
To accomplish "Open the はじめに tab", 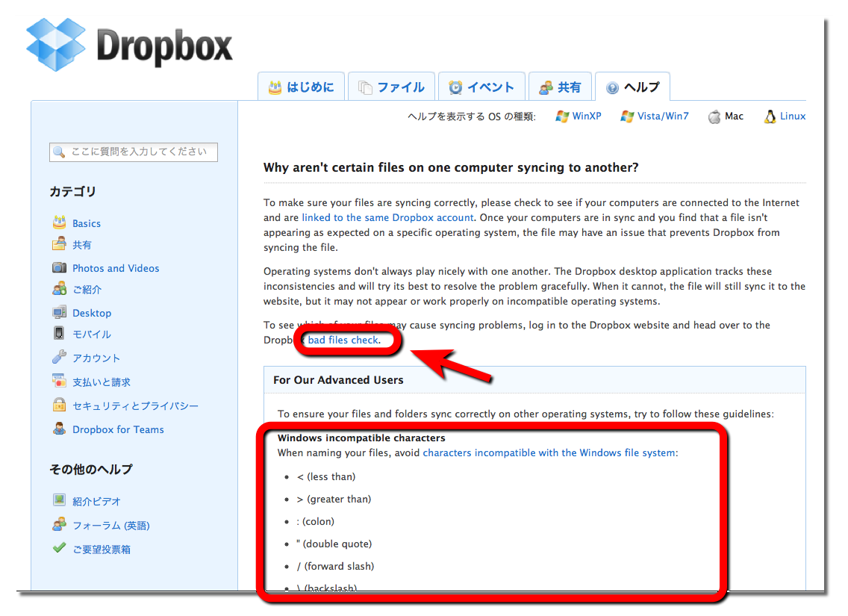I will click(302, 87).
